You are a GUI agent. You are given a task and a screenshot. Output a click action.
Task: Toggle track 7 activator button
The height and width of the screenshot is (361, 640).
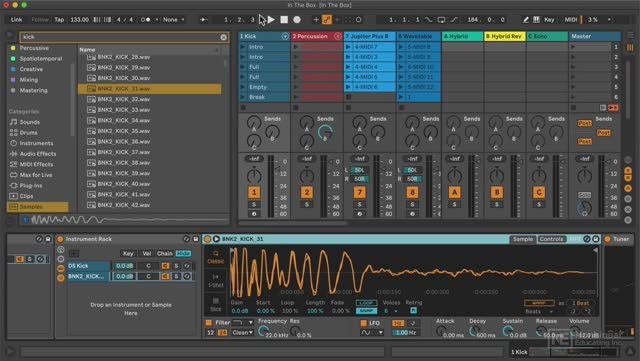pos(360,192)
